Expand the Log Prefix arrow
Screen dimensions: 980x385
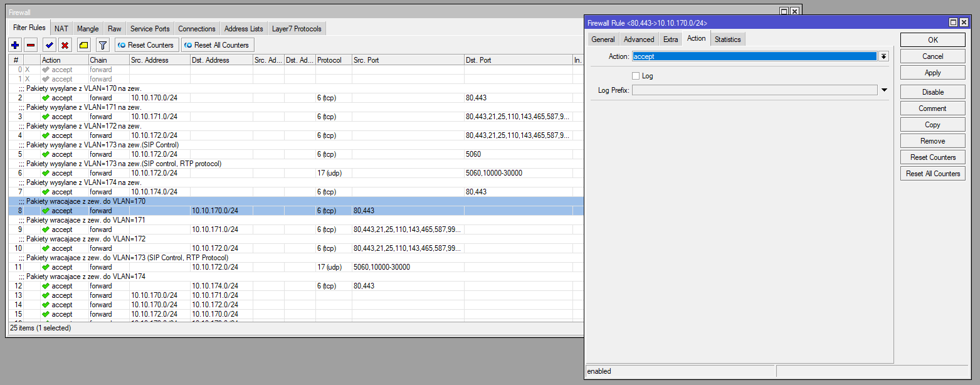(x=884, y=90)
